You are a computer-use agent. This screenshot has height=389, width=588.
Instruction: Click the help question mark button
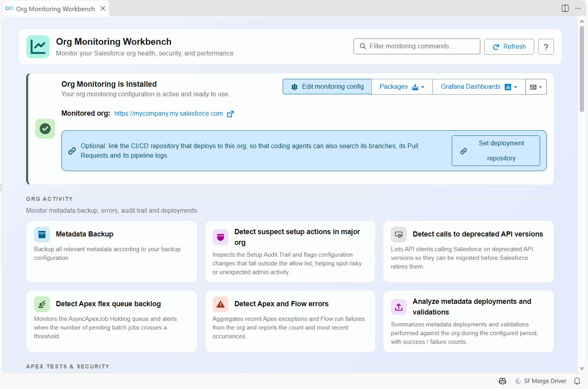point(546,47)
